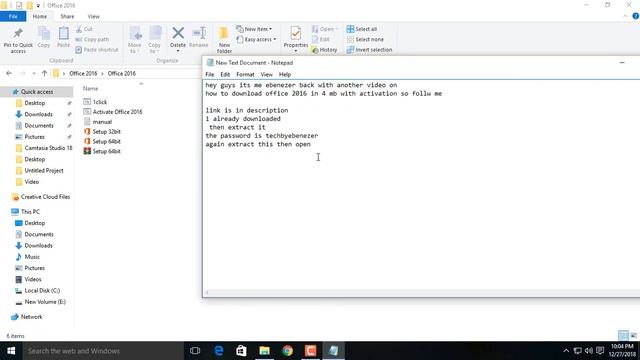Click the Open dropdown in ribbon
Viewport: 640px width, 360px height.
325,29
